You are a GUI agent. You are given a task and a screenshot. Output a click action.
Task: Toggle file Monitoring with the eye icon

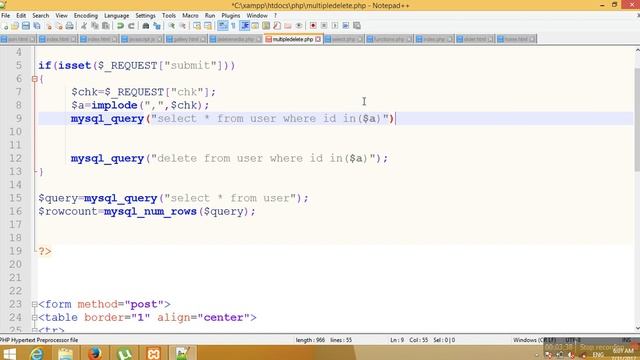[299, 26]
